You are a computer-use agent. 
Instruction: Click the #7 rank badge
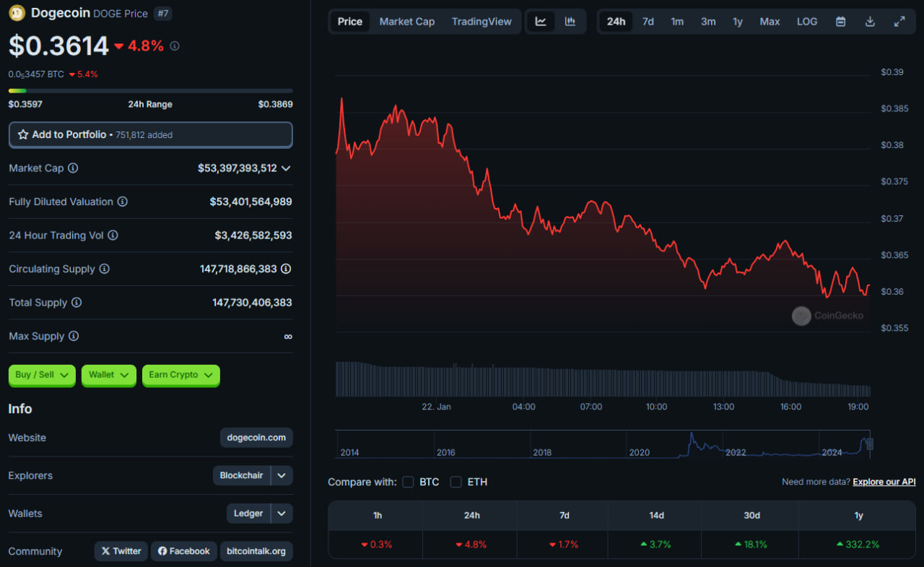(x=163, y=13)
